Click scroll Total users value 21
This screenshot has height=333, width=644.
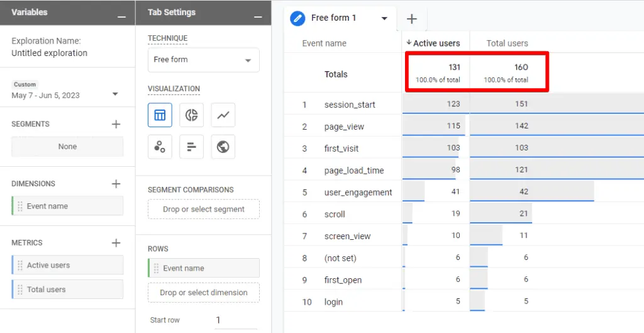[524, 213]
